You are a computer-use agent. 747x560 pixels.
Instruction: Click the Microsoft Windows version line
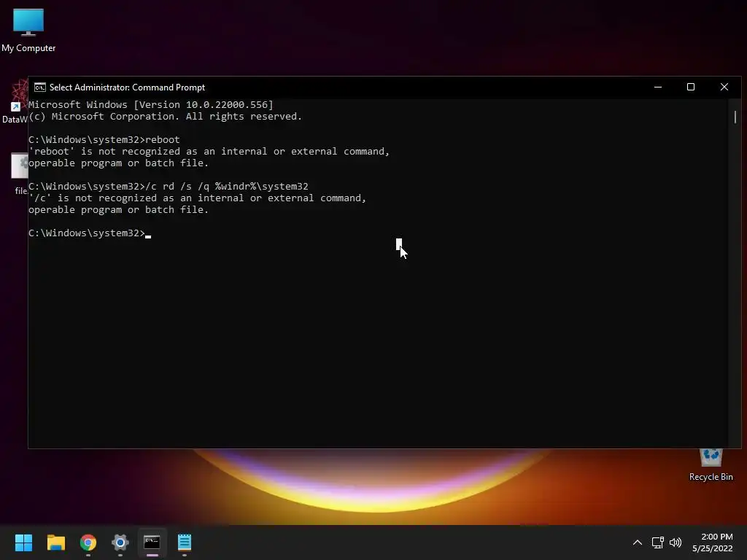pyautogui.click(x=150, y=105)
